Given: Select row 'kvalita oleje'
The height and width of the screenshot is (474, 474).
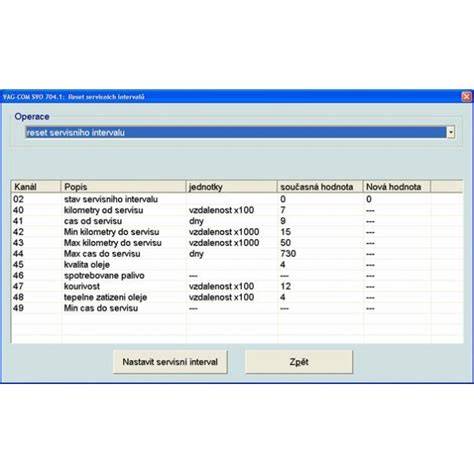Looking at the screenshot, I should pos(237,265).
